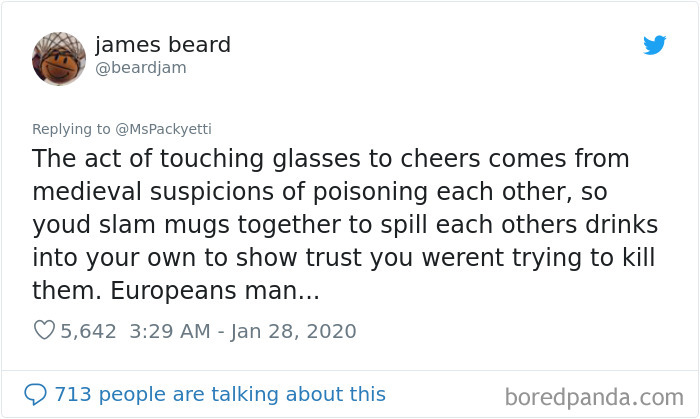Click the speech bubble reply icon
Viewport: 700px width, 419px height.
click(35, 394)
